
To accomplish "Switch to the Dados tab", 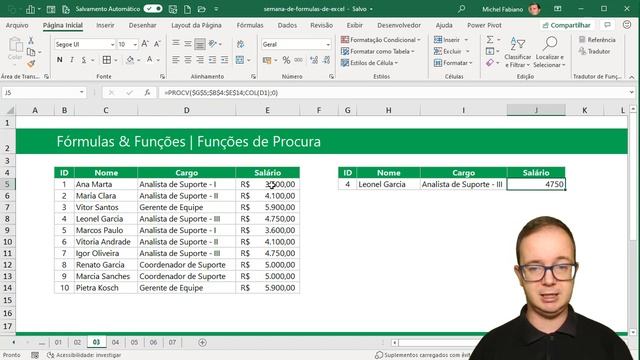I will point(287,25).
